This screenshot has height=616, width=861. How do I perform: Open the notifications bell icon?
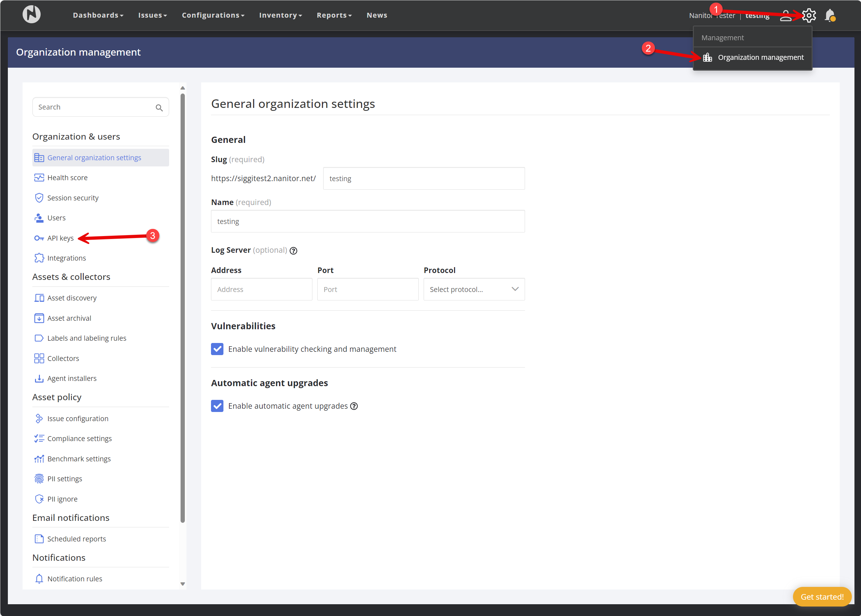coord(830,16)
